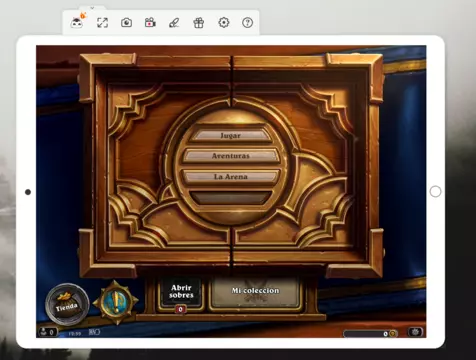Image resolution: width=476 pixels, height=360 pixels.
Task: Take a screenshot with the camera icon
Action: pyautogui.click(x=126, y=23)
